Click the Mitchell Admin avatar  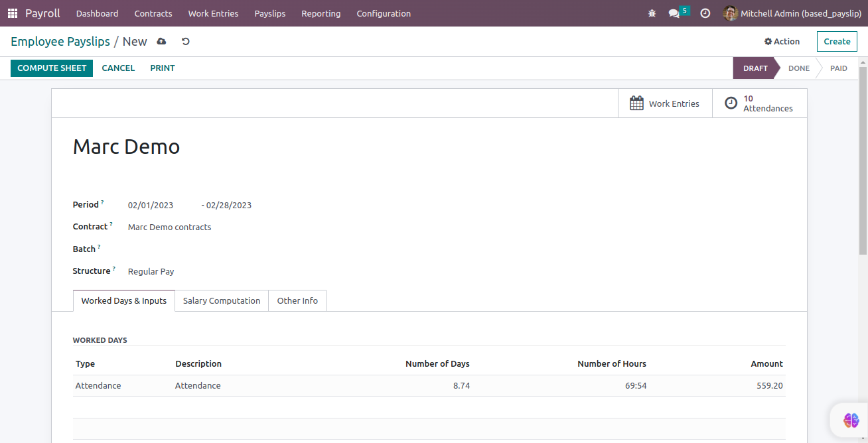point(730,13)
